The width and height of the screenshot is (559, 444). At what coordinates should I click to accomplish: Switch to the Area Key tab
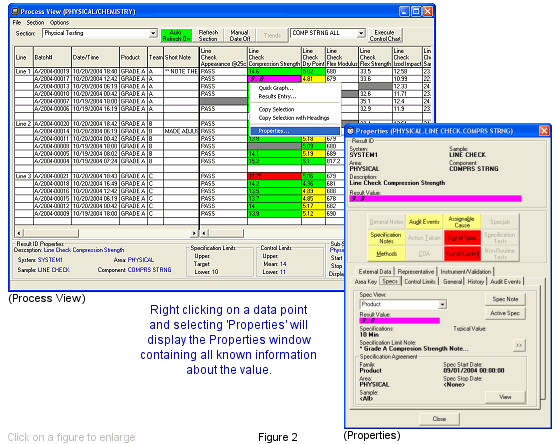pos(365,281)
